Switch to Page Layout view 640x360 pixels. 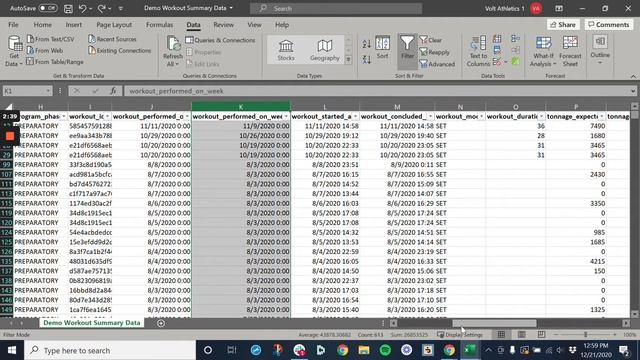(x=522, y=335)
